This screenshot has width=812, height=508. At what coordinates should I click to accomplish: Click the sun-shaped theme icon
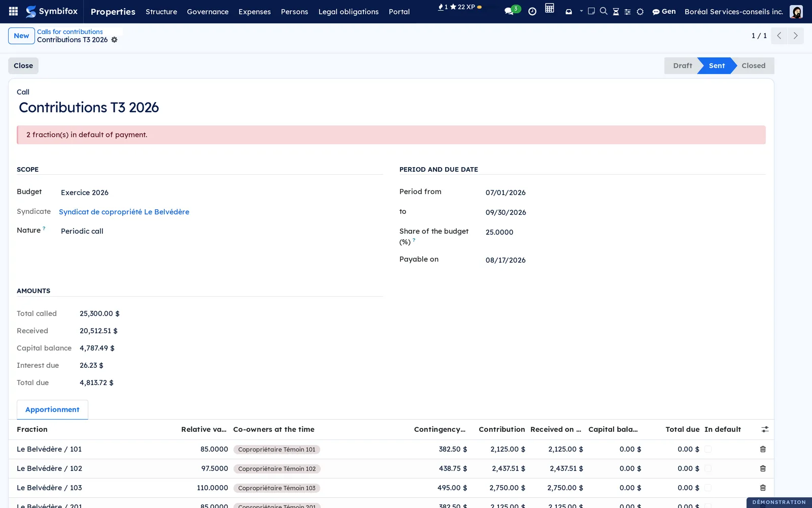tap(640, 11)
